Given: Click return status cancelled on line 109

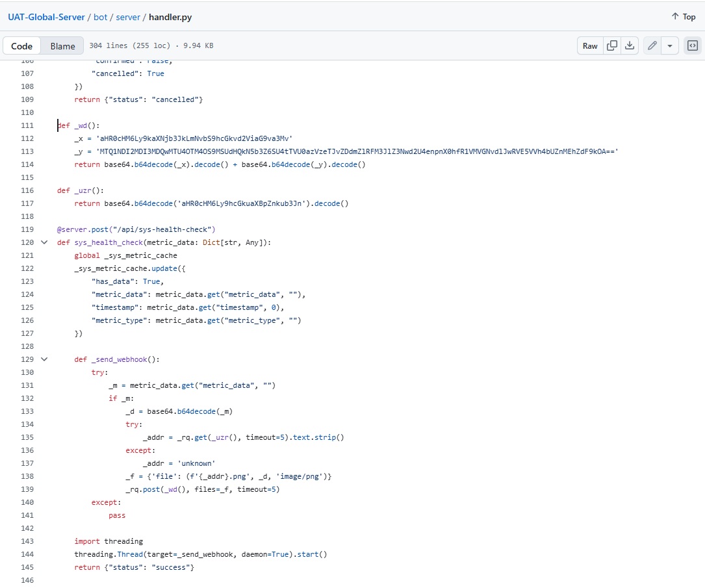Looking at the screenshot, I should point(138,99).
